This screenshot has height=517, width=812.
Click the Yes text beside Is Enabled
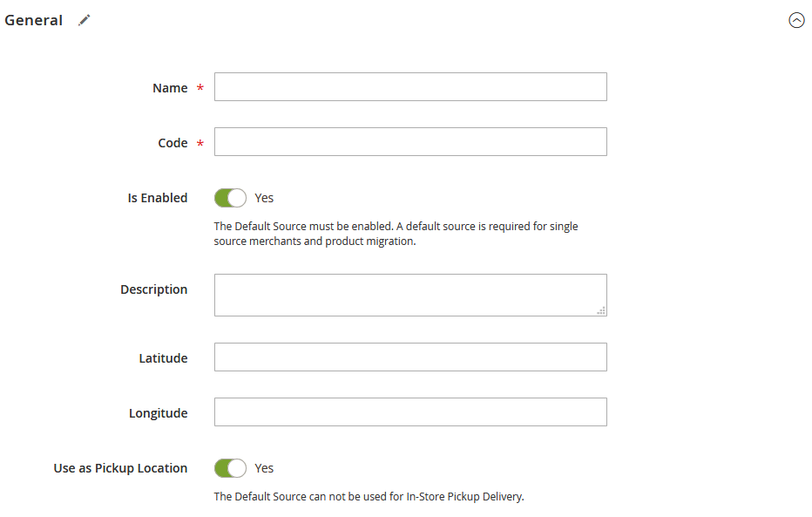pyautogui.click(x=264, y=198)
